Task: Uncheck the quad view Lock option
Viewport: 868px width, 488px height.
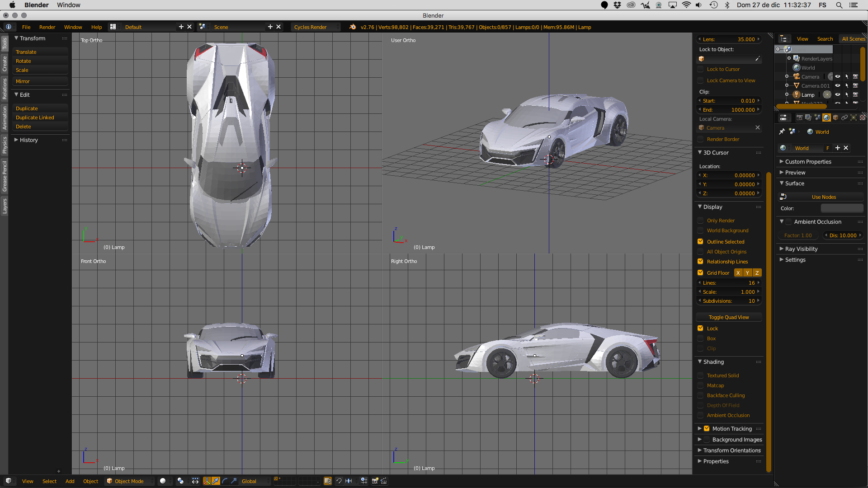Action: point(700,328)
